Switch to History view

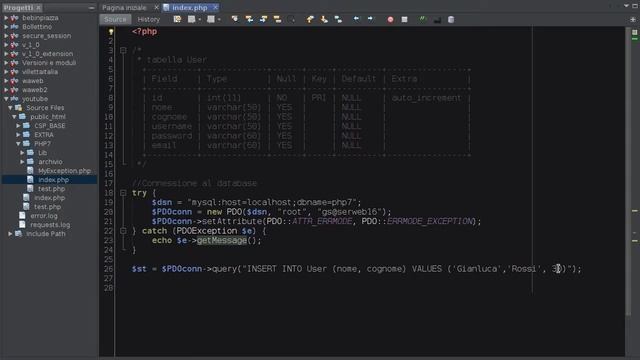pos(149,19)
